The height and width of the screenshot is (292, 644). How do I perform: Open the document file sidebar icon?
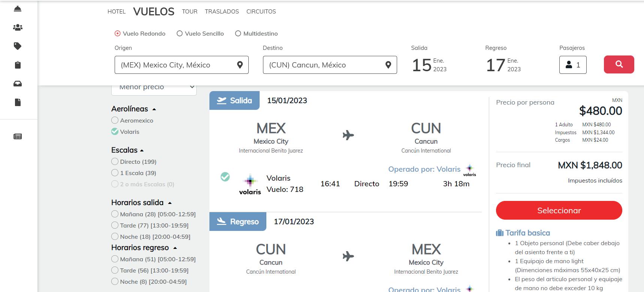(x=18, y=102)
